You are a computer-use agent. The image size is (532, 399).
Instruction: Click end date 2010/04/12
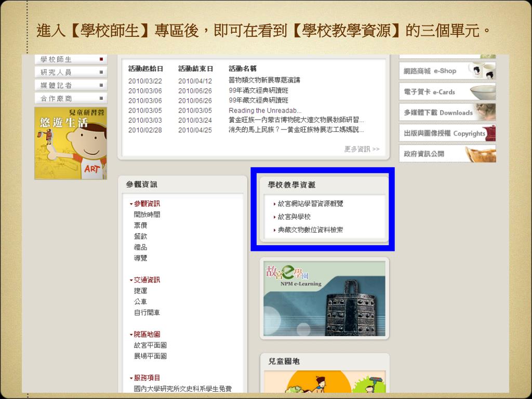pyautogui.click(x=195, y=81)
